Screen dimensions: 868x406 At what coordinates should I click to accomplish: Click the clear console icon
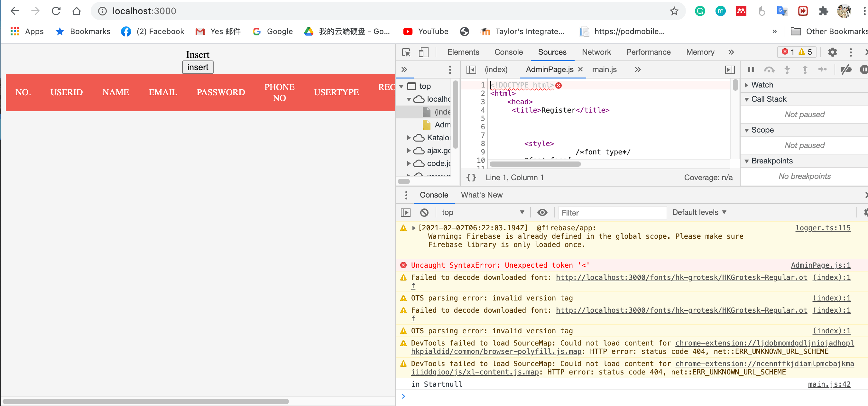pyautogui.click(x=424, y=213)
